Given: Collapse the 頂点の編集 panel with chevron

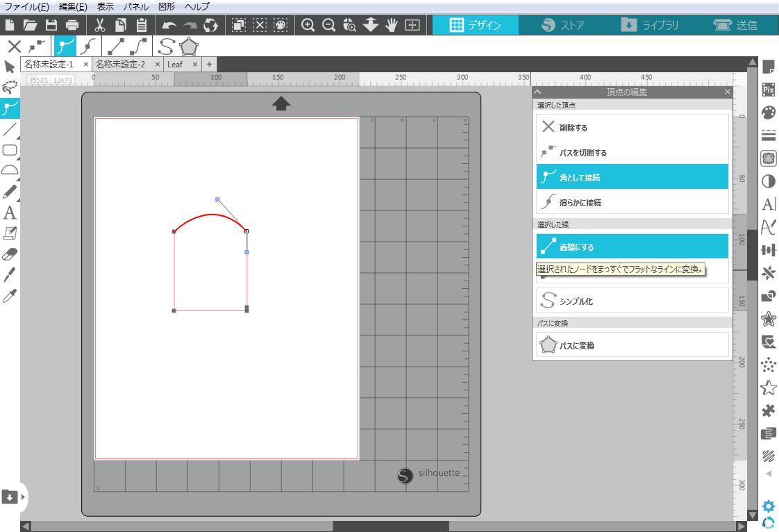Looking at the screenshot, I should pyautogui.click(x=538, y=92).
